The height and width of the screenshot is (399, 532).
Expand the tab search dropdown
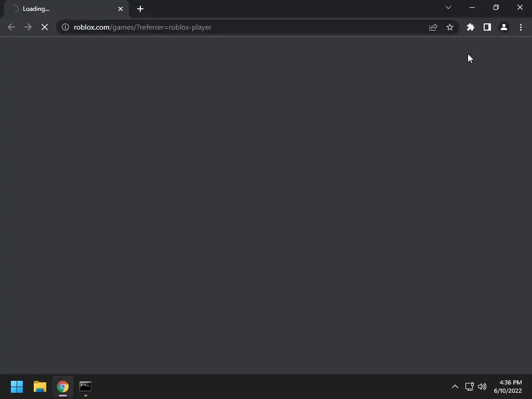click(448, 7)
